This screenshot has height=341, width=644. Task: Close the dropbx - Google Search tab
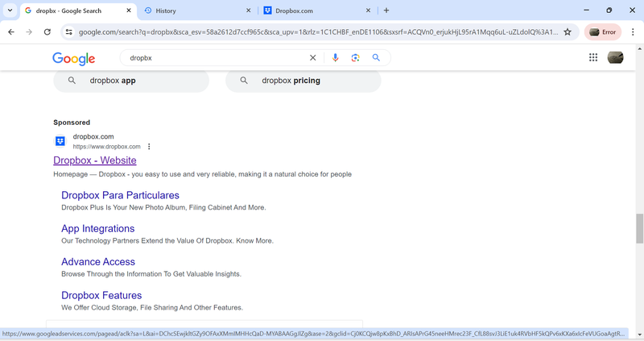129,10
